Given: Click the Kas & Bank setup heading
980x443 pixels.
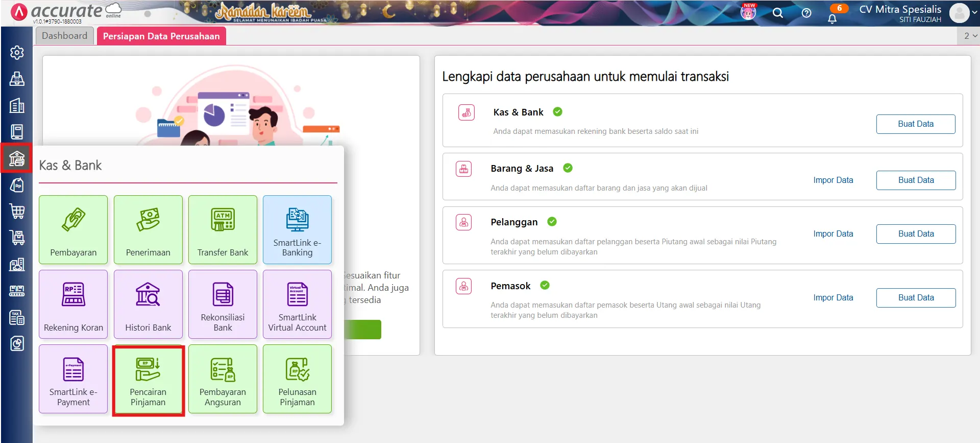Looking at the screenshot, I should click(x=518, y=112).
